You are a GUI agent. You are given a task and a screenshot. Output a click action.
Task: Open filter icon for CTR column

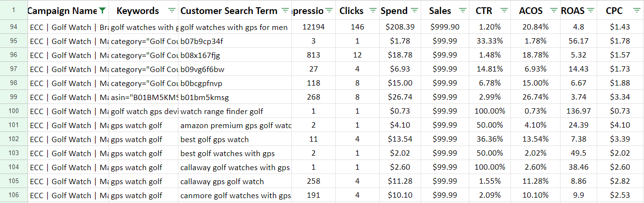coord(505,11)
